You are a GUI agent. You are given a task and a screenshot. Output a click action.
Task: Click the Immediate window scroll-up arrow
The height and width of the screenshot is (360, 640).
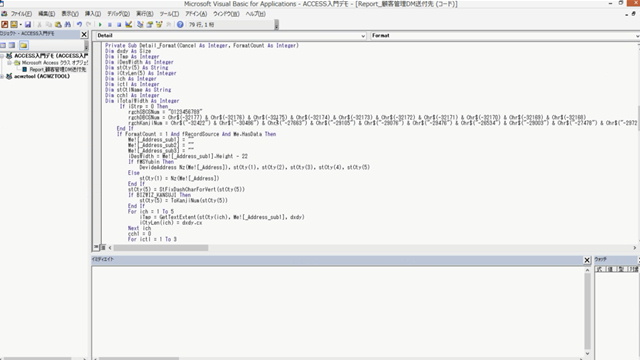587,270
